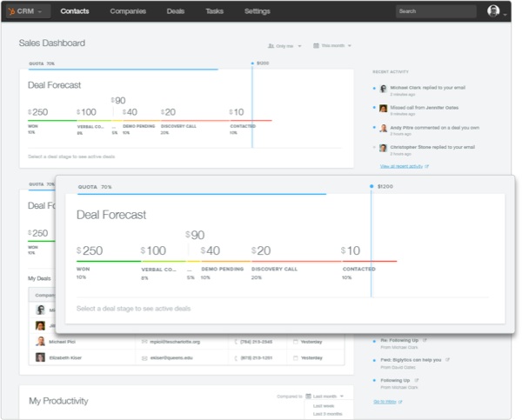The width and height of the screenshot is (522, 420).
Task: Click the name Elizabeth Kiser in the table
Action: 65,357
